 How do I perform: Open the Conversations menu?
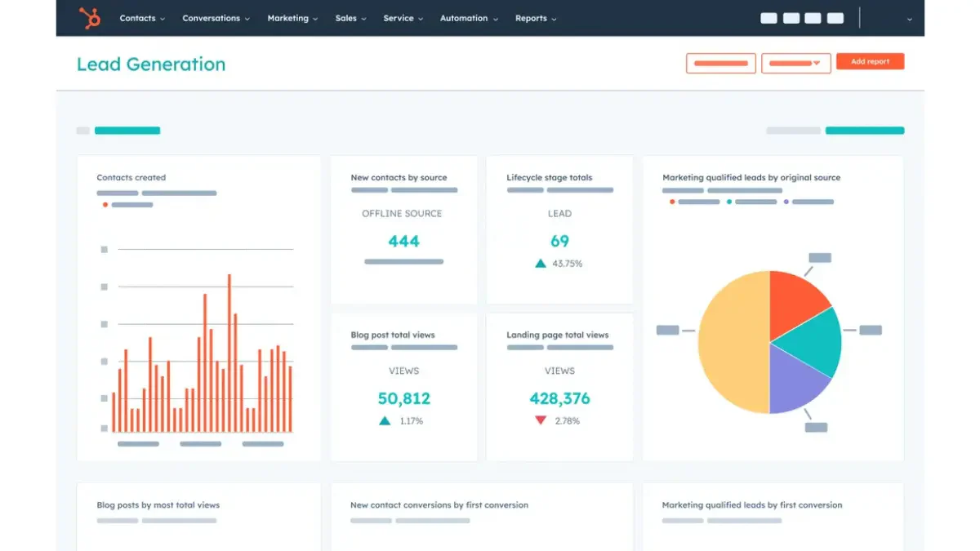point(216,18)
